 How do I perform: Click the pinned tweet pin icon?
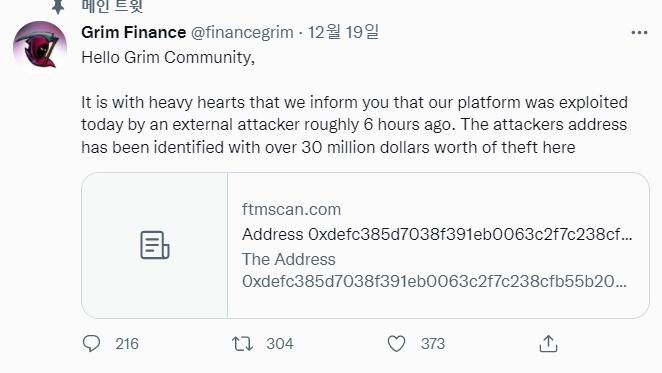pos(58,6)
